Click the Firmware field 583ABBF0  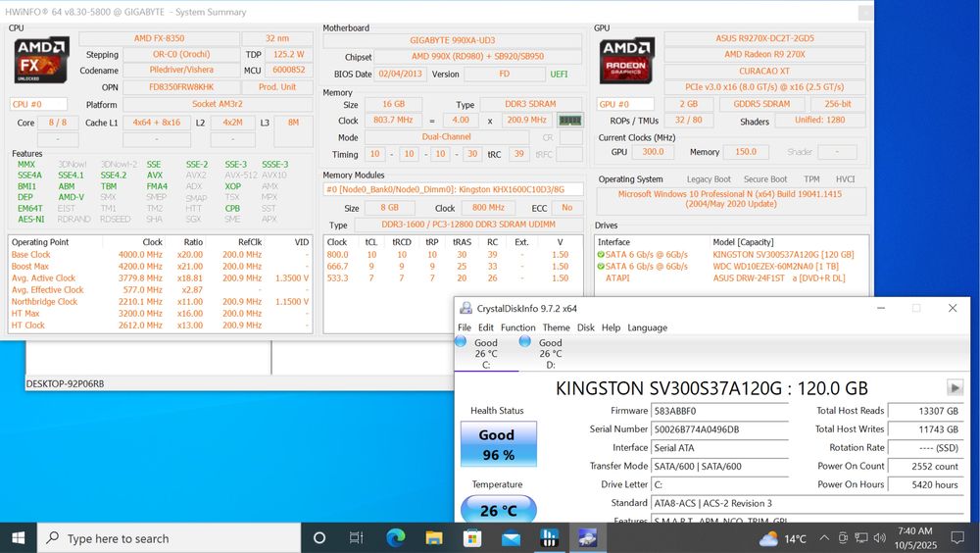pos(719,411)
